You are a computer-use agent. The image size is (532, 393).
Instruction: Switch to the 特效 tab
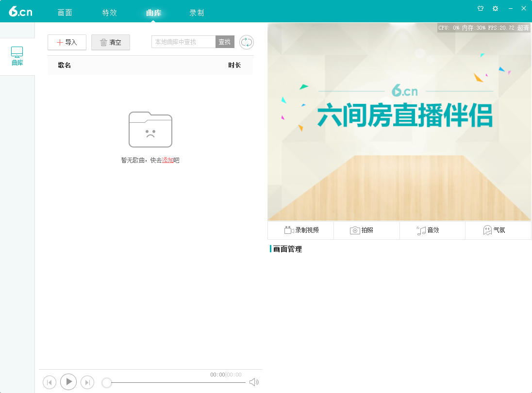click(110, 13)
